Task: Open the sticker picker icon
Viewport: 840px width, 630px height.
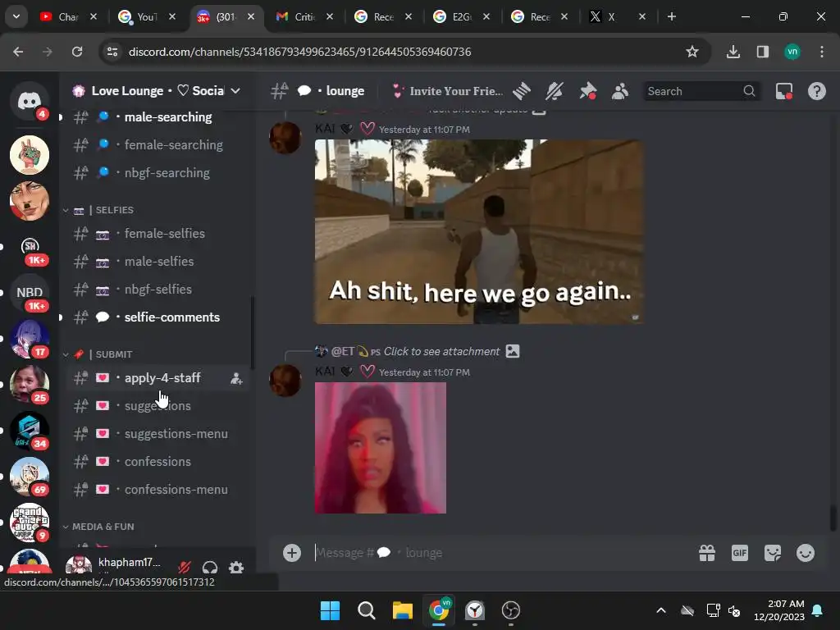Action: point(773,553)
